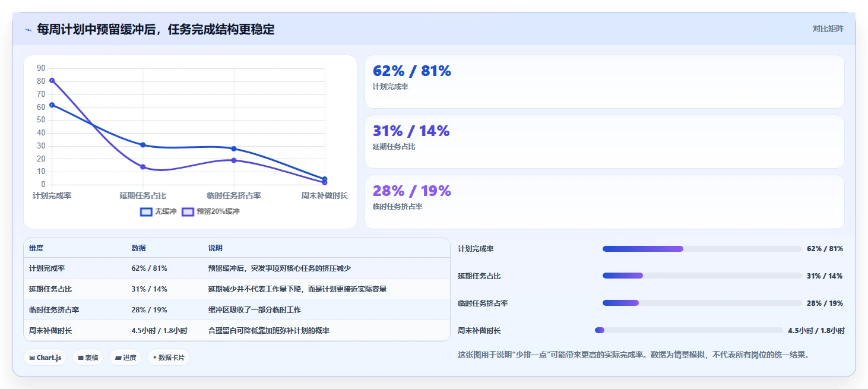Screen dimensions: 868x389
Task: Click the 62% / 81% progress value label
Action: [825, 249]
